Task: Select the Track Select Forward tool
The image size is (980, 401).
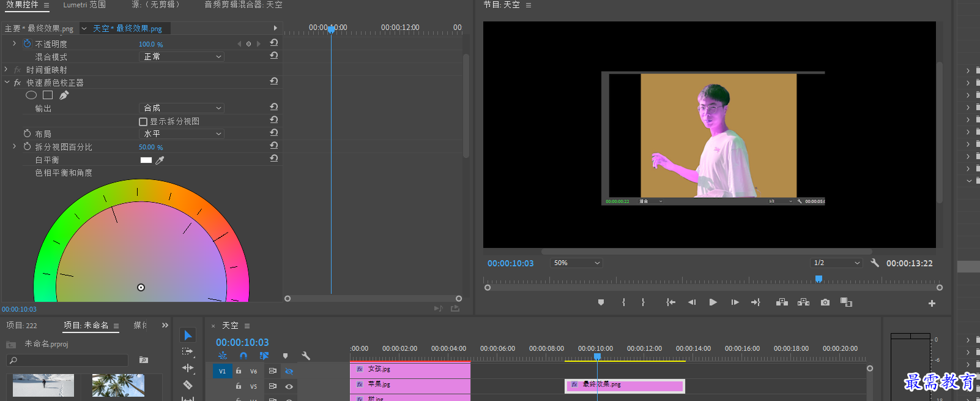Action: point(188,351)
